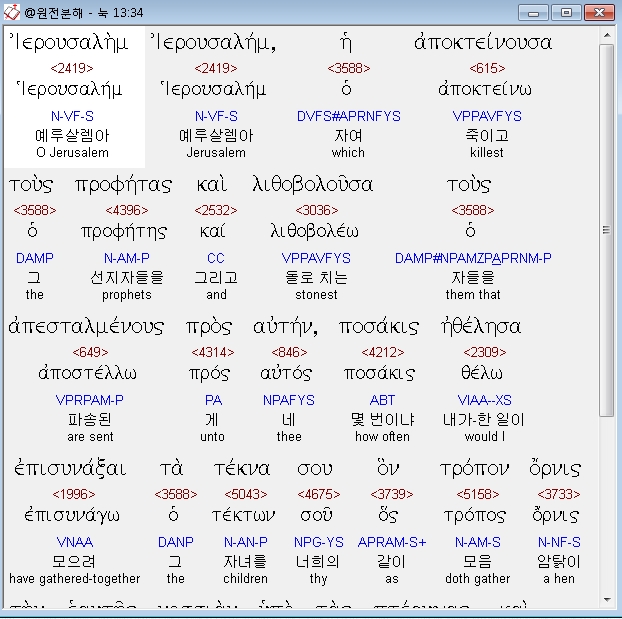Click the parsing code NPAFYS
Viewport: 622px width, 619px height.
tap(289, 400)
